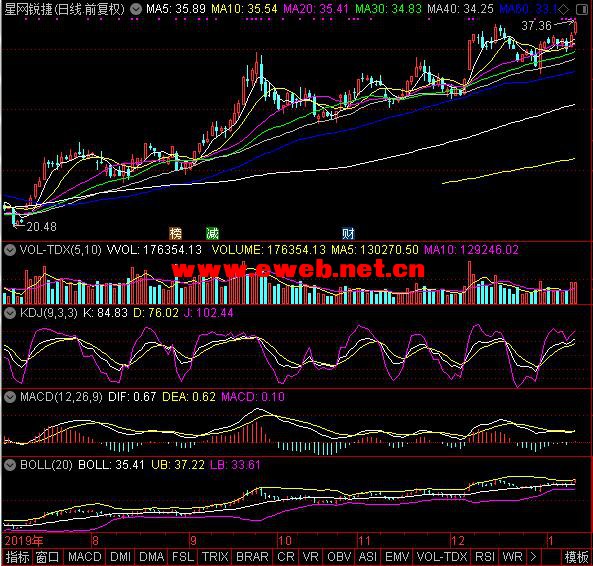The height and width of the screenshot is (566, 593).
Task: Click the MACD: 0.10 value
Action: (253, 397)
